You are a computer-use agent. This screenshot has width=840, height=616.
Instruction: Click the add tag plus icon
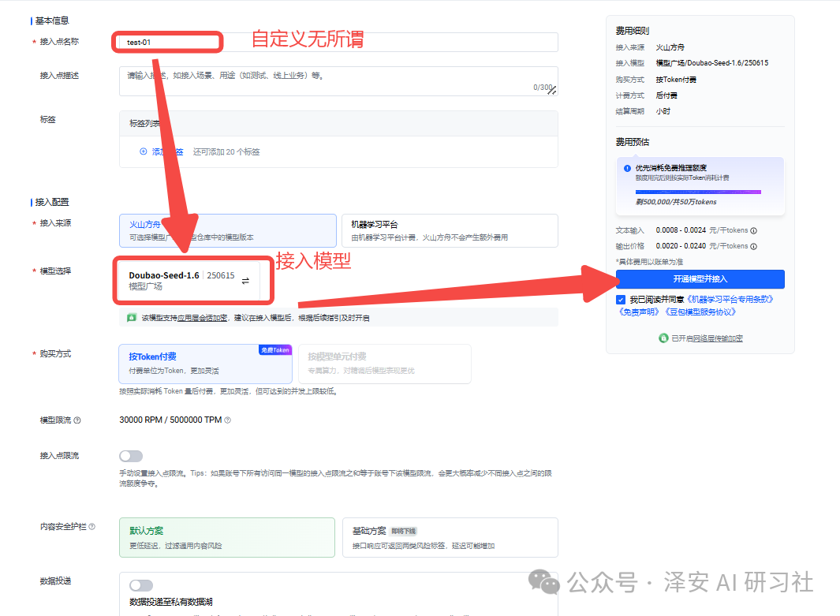[x=143, y=151]
